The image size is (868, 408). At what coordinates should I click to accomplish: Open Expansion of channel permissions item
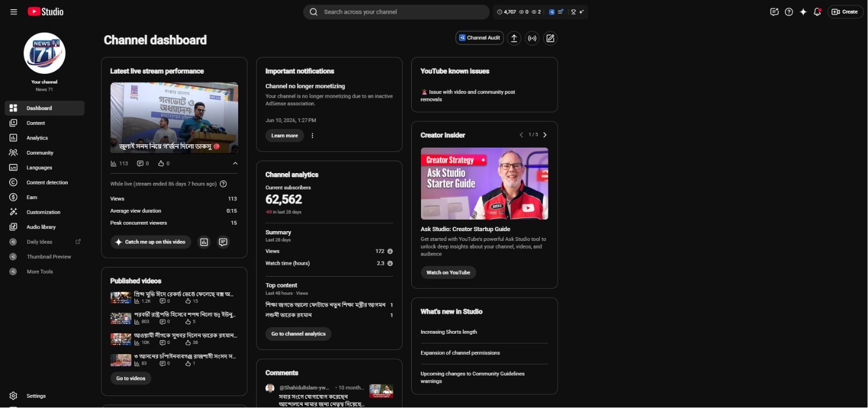pos(460,353)
